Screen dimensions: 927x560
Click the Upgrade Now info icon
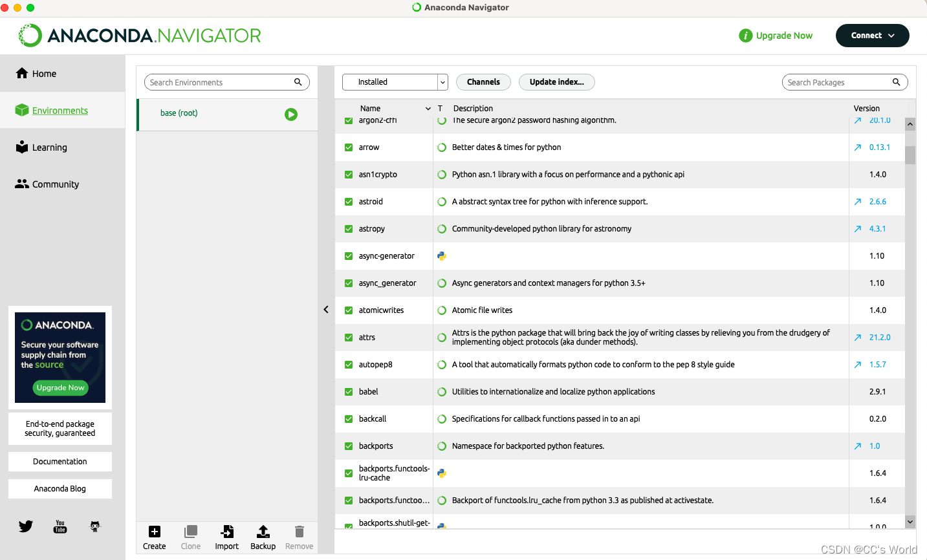746,36
